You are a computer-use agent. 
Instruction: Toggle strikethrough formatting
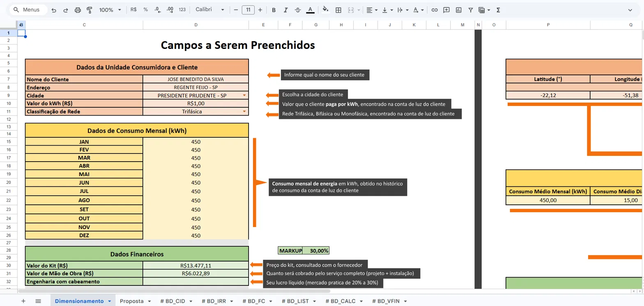pyautogui.click(x=298, y=9)
